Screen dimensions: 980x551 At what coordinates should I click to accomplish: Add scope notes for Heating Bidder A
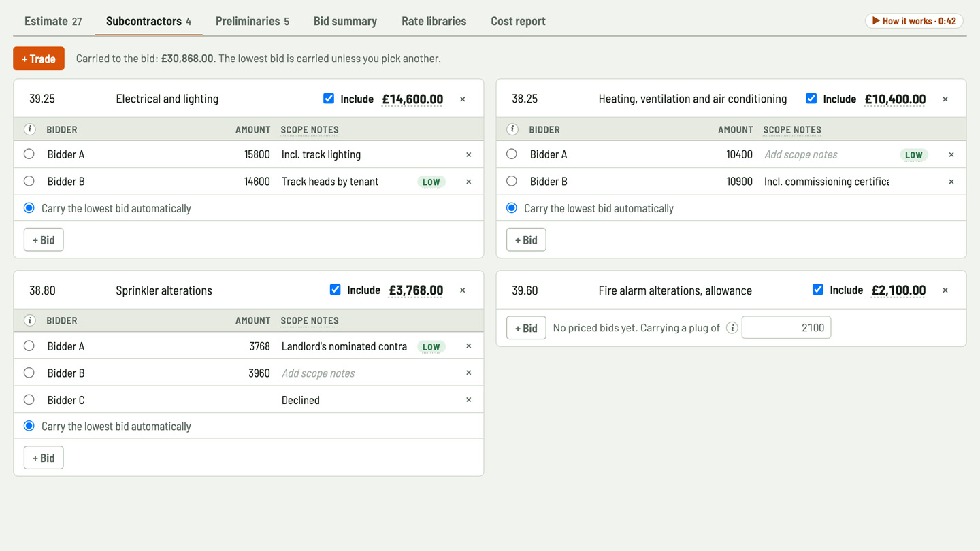(827, 154)
